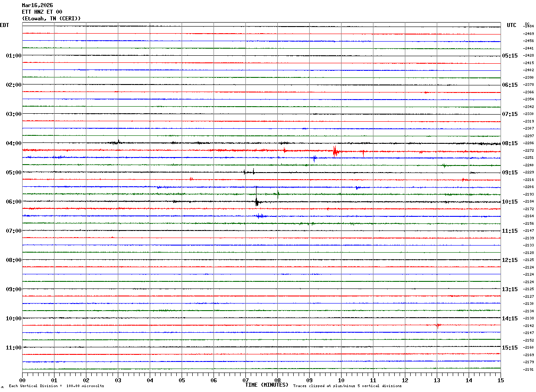The height and width of the screenshot is (392, 536).
Task: Pick the DC offset value -2441
Action: tap(528, 48)
